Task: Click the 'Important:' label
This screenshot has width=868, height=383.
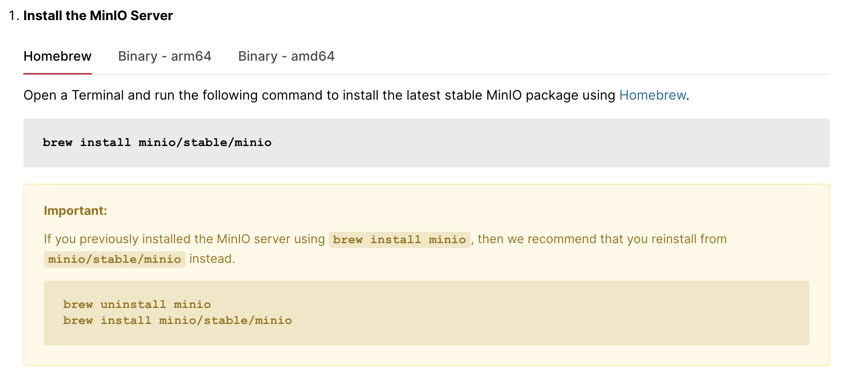Action: click(75, 210)
